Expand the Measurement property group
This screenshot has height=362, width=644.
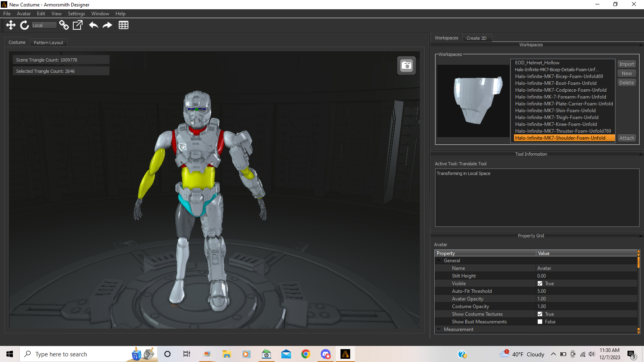tap(439, 329)
